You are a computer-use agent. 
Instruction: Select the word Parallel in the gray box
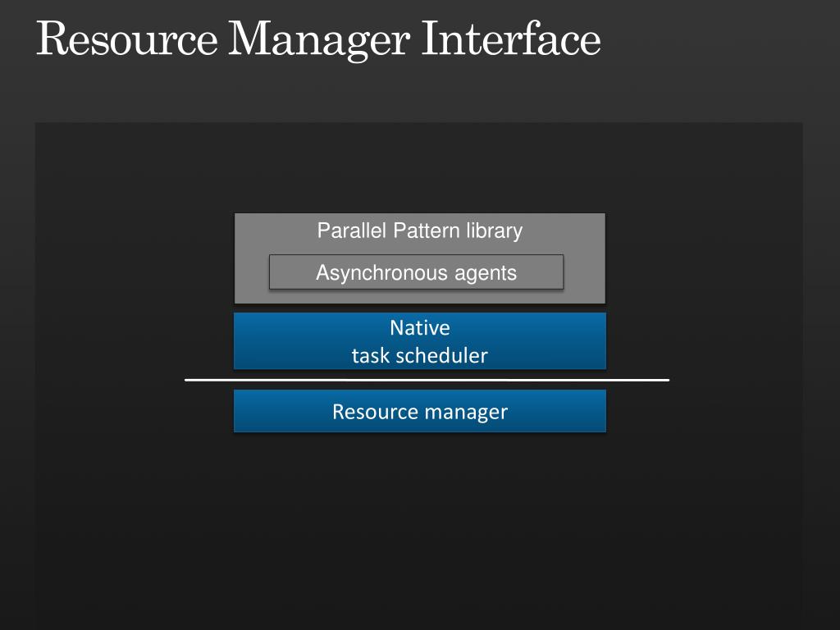(351, 231)
